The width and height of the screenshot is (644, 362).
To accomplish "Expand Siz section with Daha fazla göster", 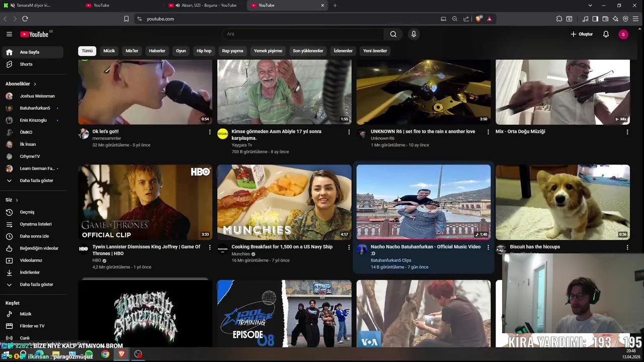I will 32,285.
